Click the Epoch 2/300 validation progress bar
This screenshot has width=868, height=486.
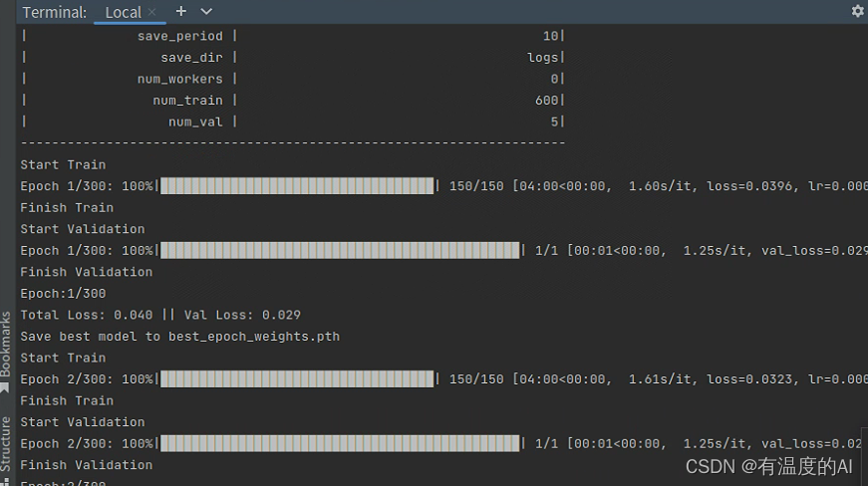(x=340, y=443)
